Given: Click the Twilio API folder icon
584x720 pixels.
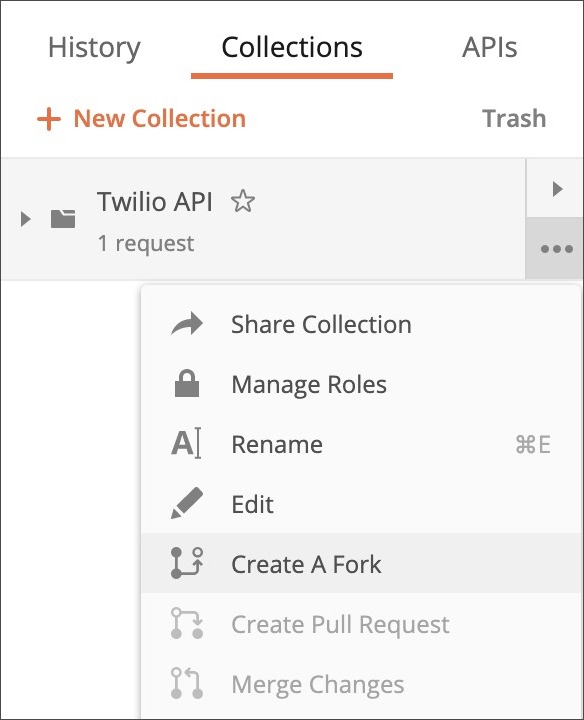Looking at the screenshot, I should pyautogui.click(x=63, y=219).
